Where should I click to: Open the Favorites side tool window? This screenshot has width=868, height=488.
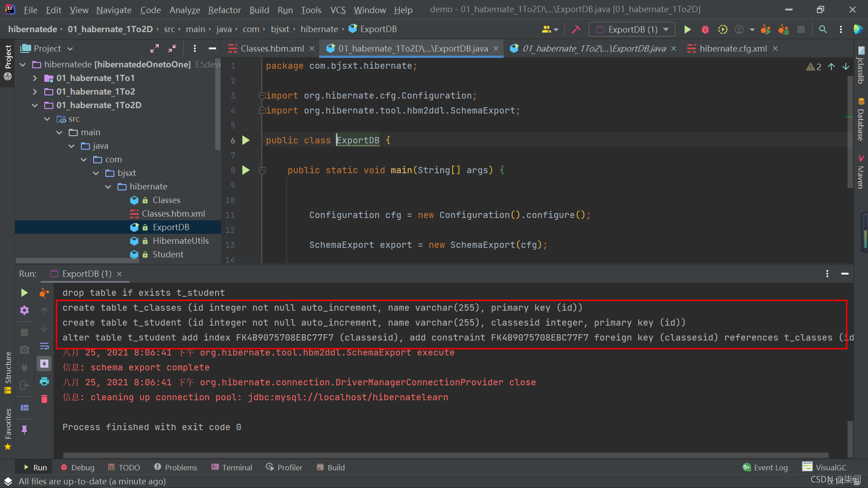(8, 429)
